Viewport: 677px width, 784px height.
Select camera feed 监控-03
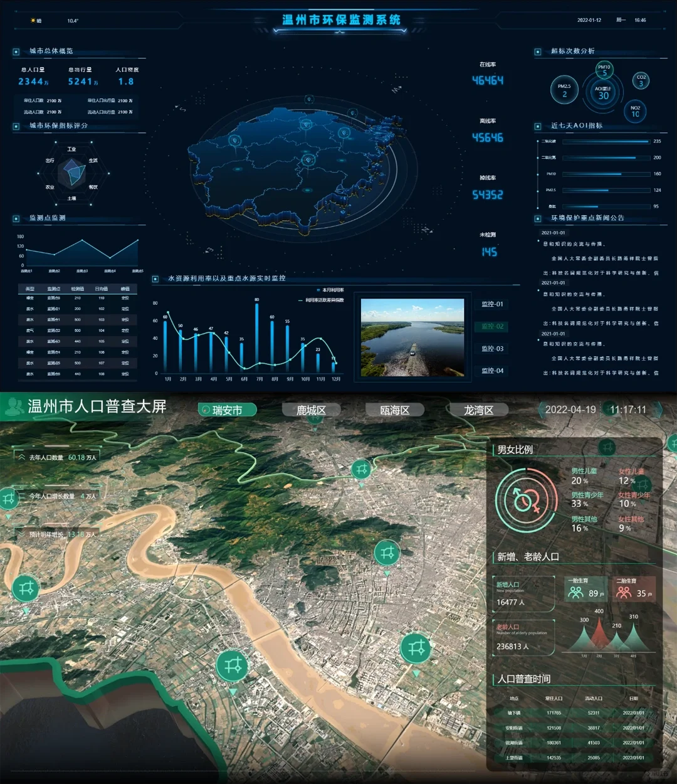click(492, 349)
